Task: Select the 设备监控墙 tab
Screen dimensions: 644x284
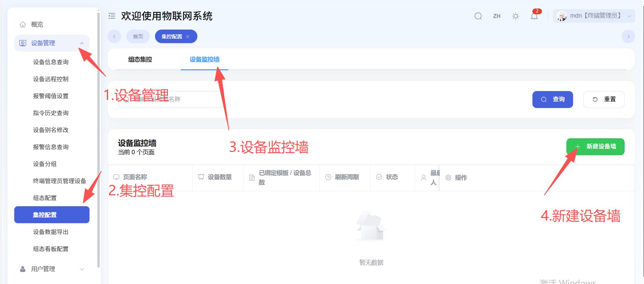Action: coord(204,59)
